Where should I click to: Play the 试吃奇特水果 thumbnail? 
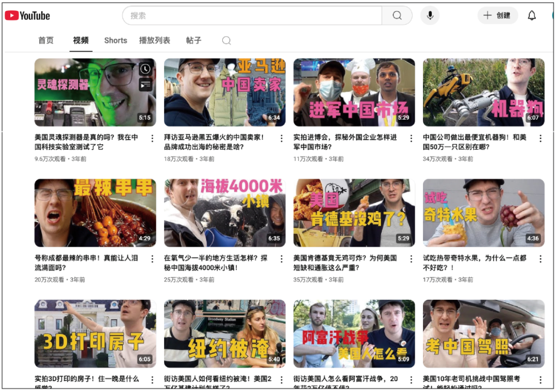click(x=483, y=213)
